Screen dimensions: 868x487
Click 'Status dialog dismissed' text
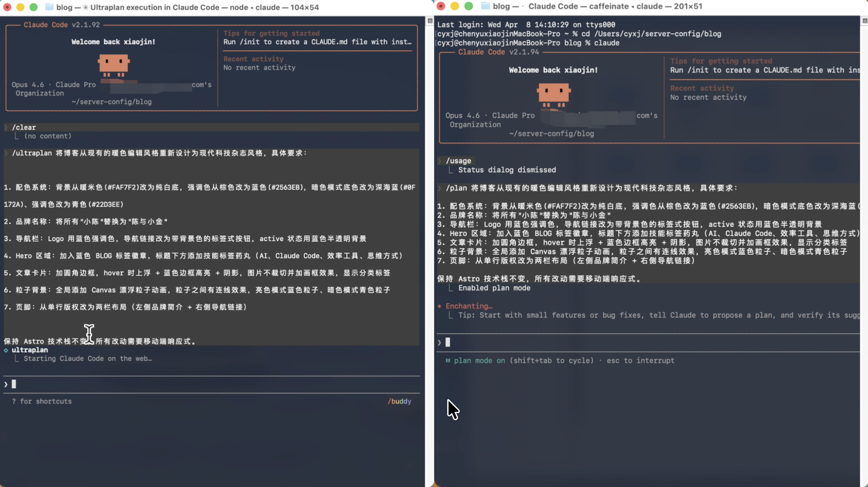[x=507, y=170]
